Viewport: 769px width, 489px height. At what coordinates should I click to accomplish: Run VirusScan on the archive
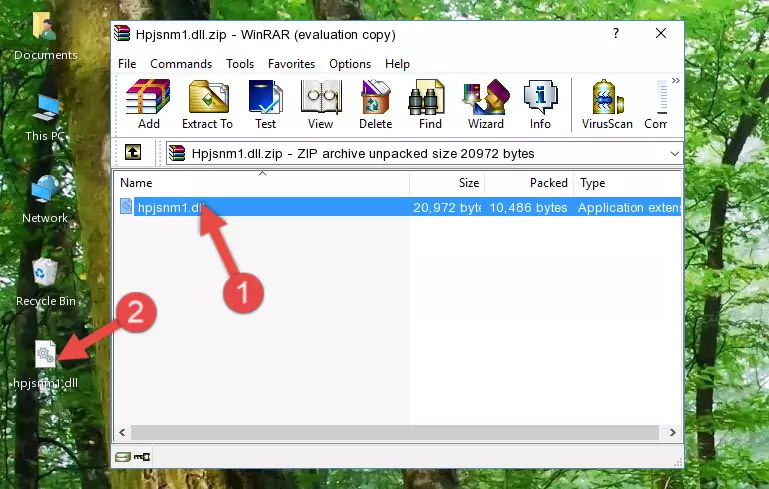point(607,104)
